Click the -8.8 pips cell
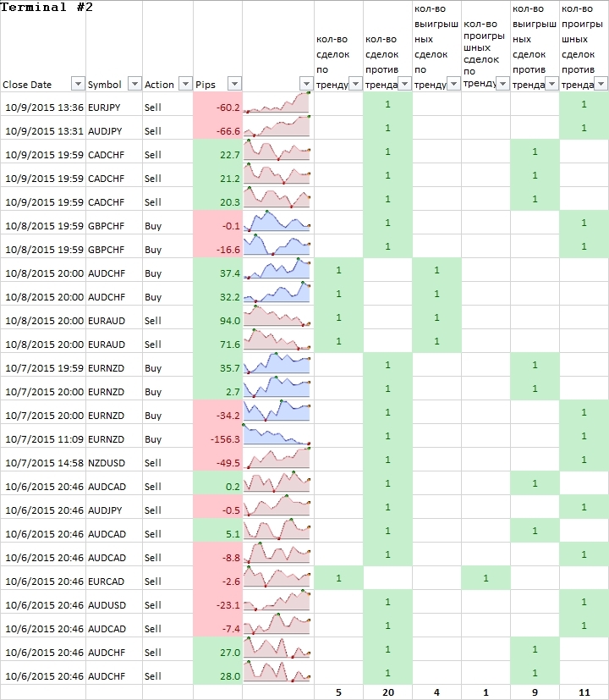Viewport: 609px width, 700px height. click(x=217, y=554)
